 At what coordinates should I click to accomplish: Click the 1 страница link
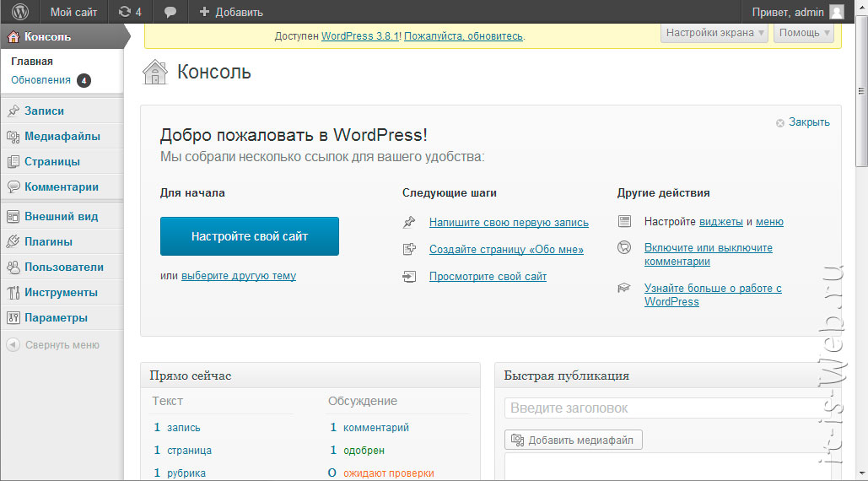pyautogui.click(x=183, y=450)
